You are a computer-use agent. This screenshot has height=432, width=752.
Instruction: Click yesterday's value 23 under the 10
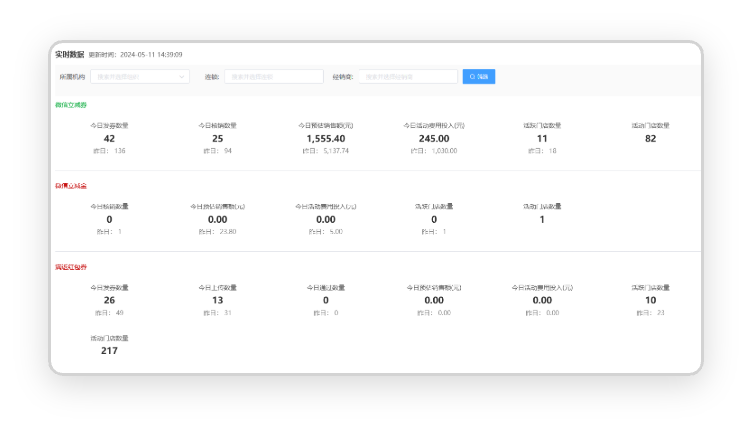[661, 313]
